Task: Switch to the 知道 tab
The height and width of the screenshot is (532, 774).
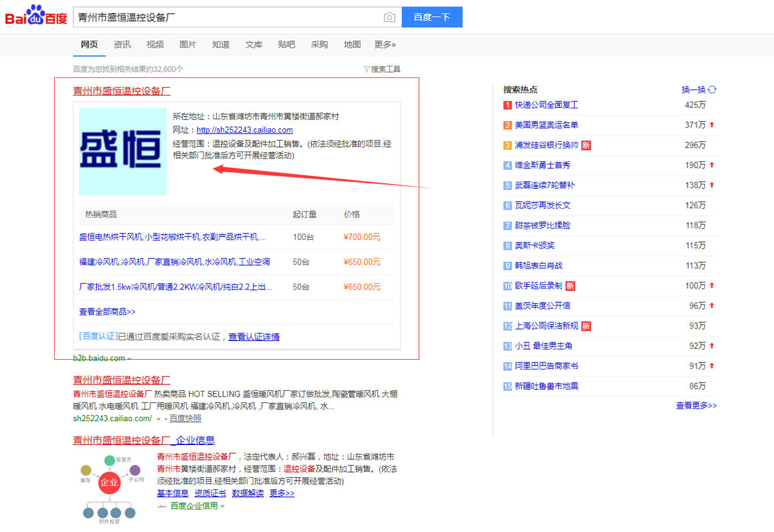Action: [221, 44]
